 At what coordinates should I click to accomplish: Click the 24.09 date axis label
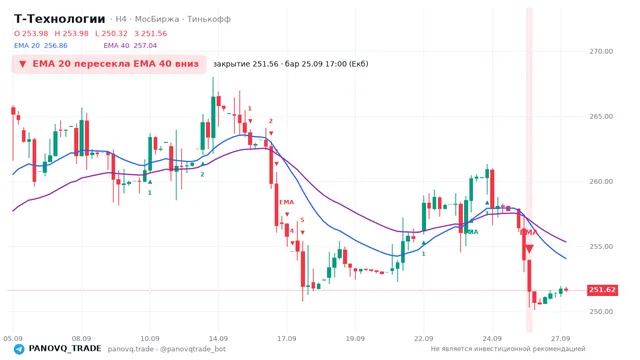point(492,338)
